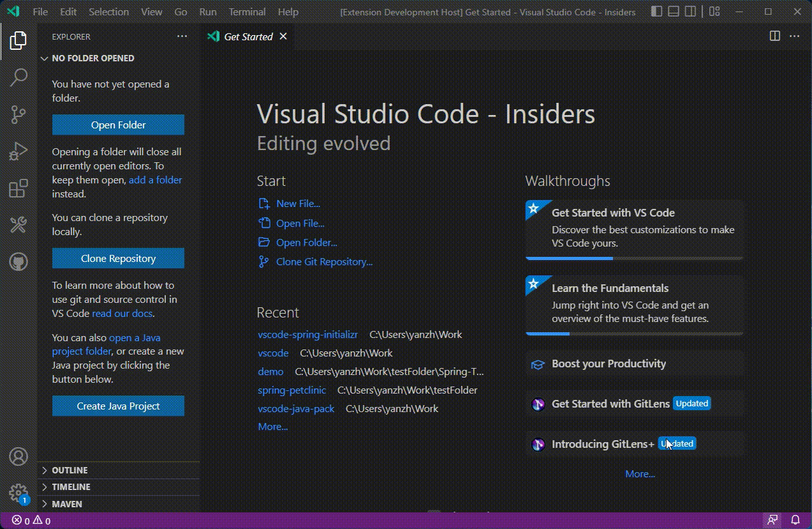
Task: Open the Search view icon
Action: pyautogui.click(x=19, y=78)
